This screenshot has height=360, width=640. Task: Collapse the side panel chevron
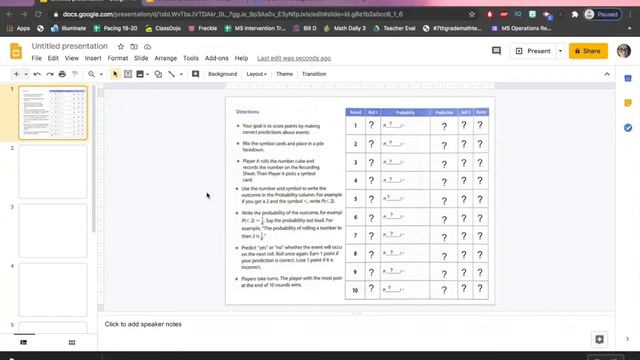(628, 339)
